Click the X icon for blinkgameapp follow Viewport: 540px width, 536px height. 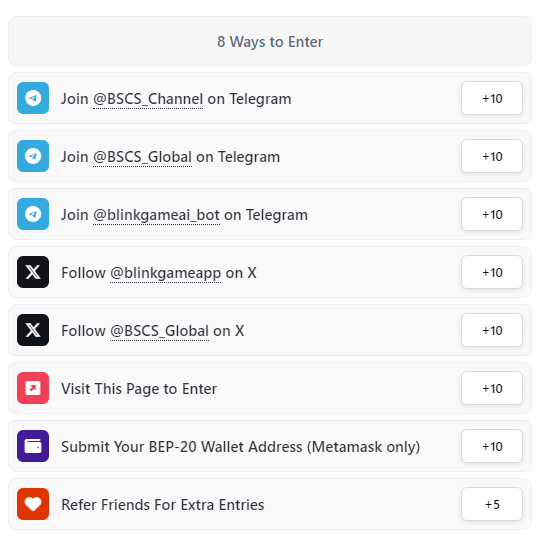[33, 272]
